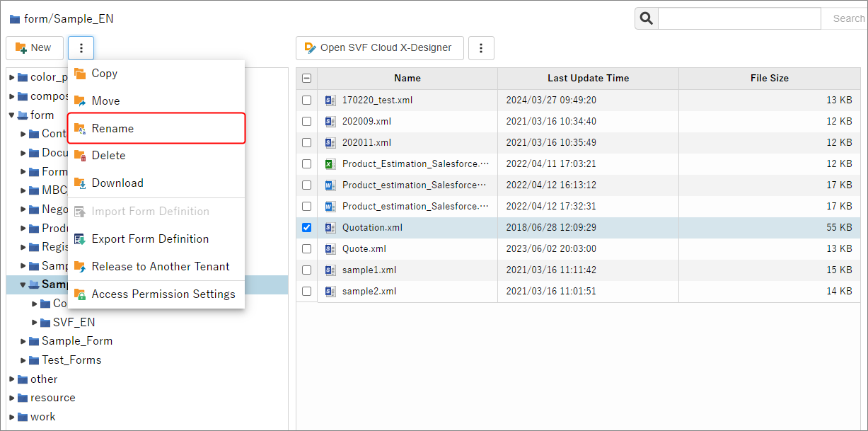Expand the SVF_EN subfolder arrow
This screenshot has height=431, width=868.
click(35, 323)
